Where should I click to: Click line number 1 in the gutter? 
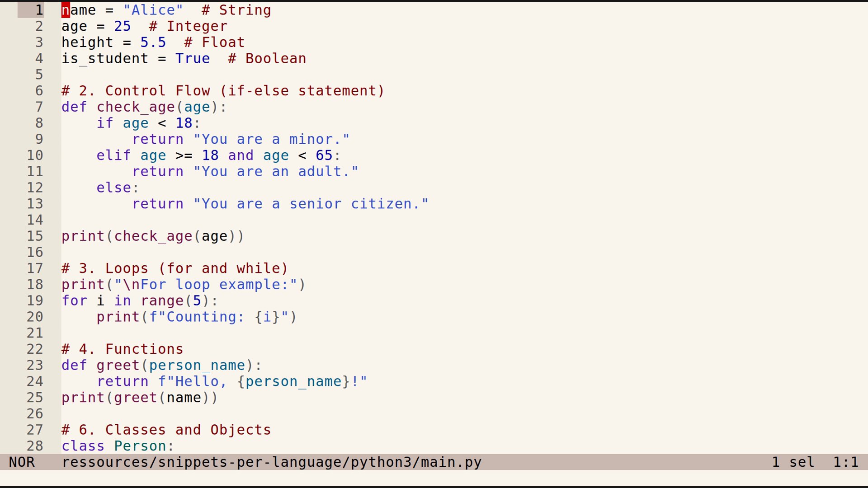tap(39, 9)
